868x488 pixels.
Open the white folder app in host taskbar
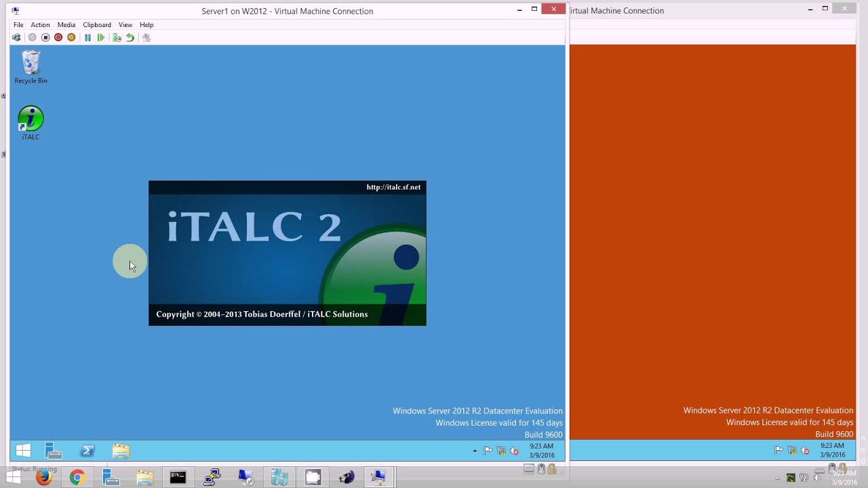[313, 477]
